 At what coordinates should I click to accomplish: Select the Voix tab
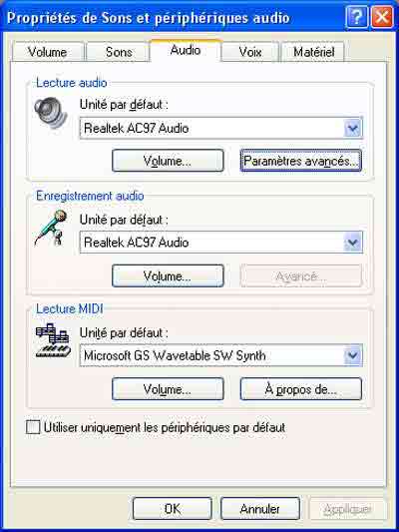(249, 52)
